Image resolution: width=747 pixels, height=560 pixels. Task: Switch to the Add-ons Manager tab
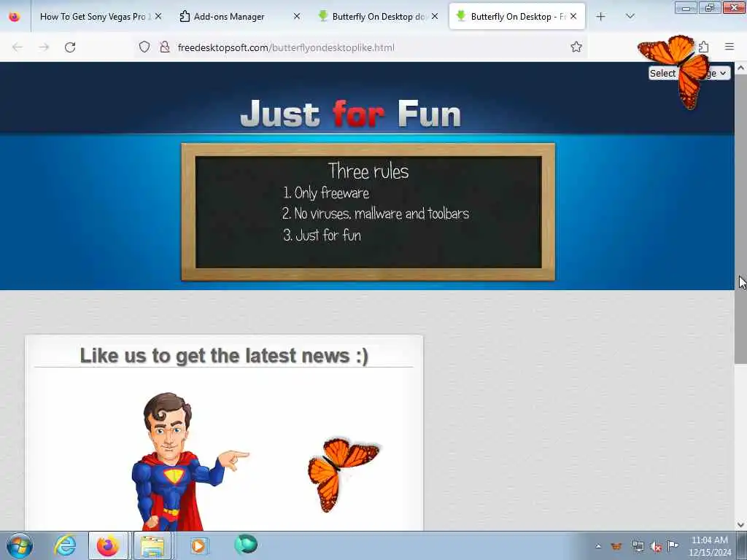[228, 17]
